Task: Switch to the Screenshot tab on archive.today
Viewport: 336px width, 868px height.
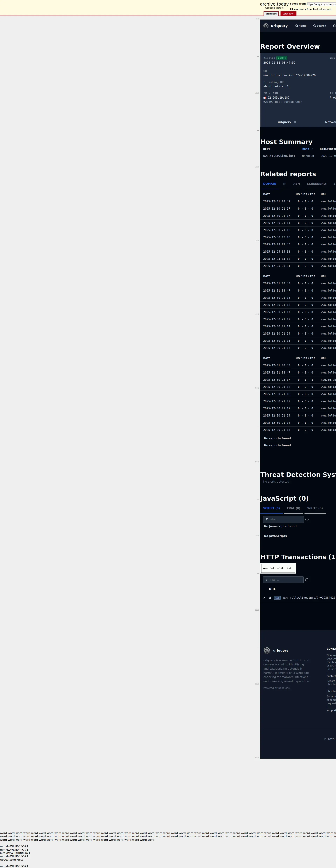Action: [x=288, y=14]
